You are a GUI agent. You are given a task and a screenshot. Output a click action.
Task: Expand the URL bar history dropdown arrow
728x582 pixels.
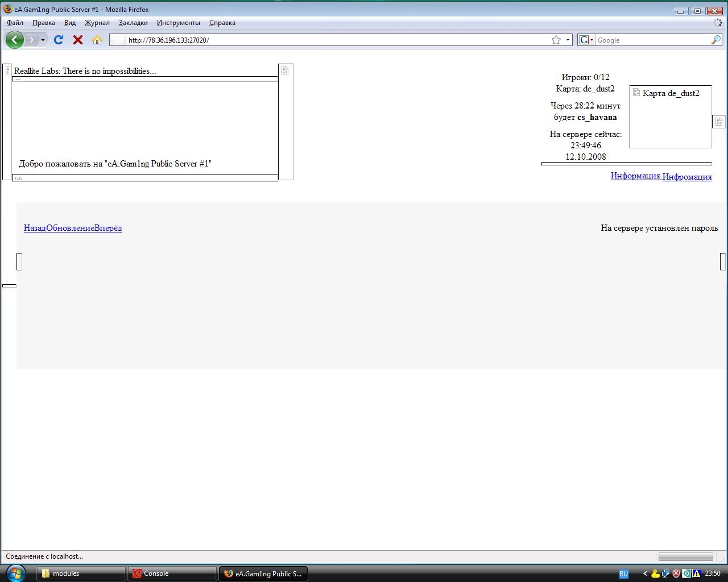pos(568,40)
